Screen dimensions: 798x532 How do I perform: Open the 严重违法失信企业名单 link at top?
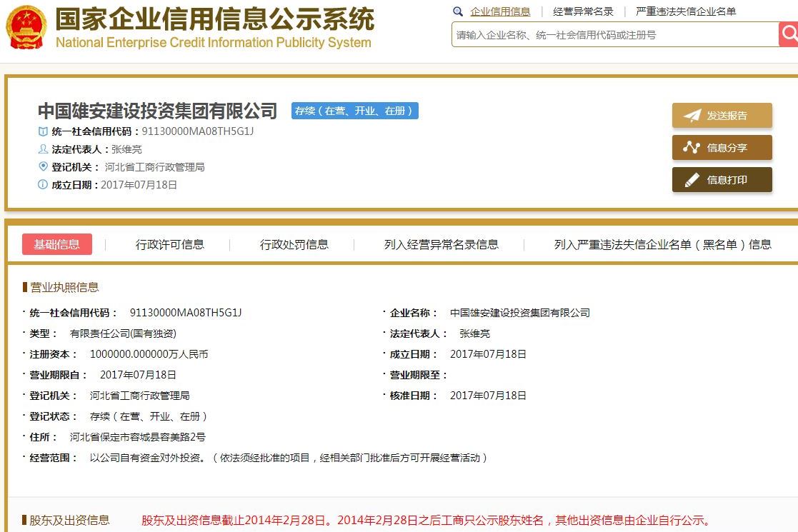point(685,11)
